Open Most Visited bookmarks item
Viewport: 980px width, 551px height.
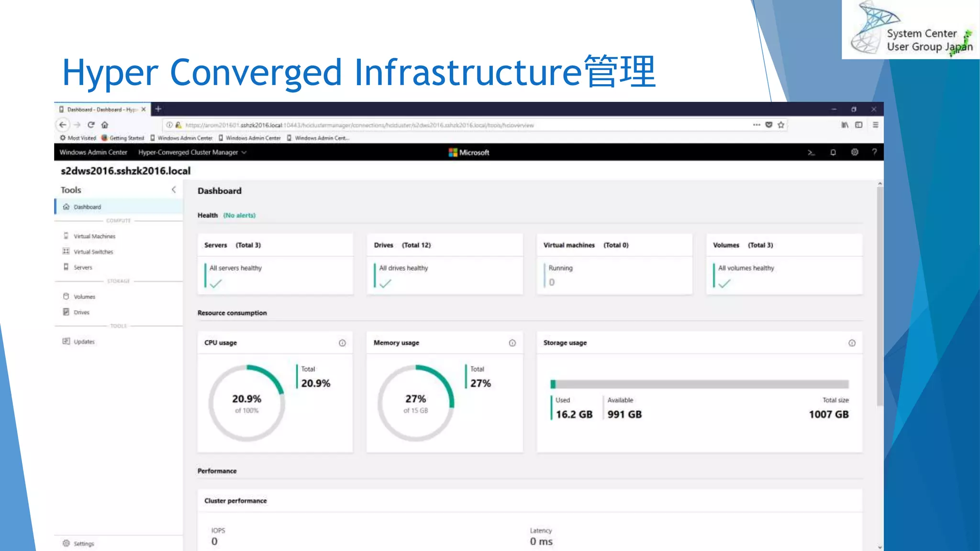click(x=78, y=138)
